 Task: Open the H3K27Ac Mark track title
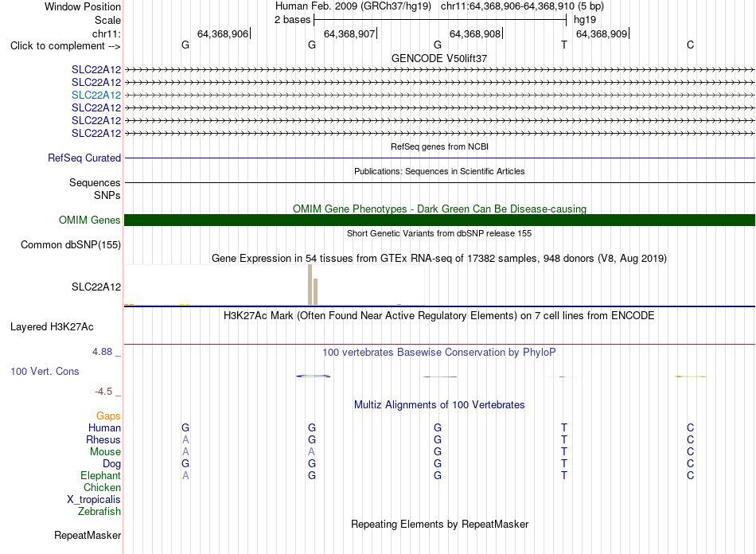coord(439,316)
